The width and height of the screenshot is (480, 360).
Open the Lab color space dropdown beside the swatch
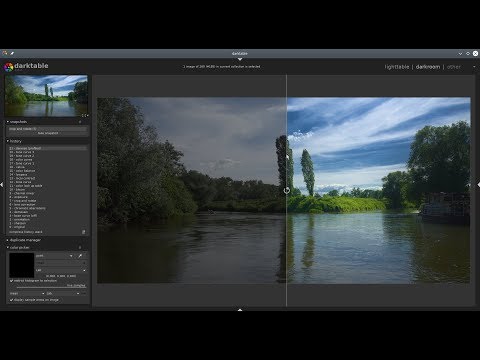pyautogui.click(x=61, y=270)
